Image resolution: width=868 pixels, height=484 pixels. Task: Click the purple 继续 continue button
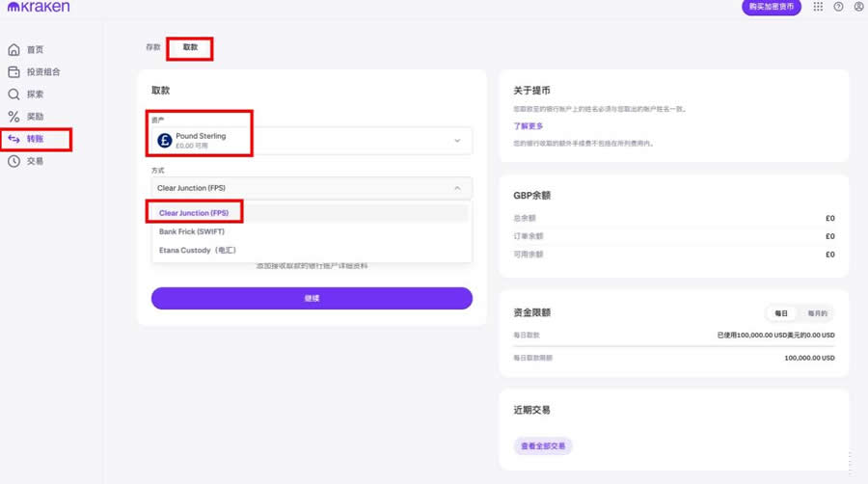(x=312, y=298)
